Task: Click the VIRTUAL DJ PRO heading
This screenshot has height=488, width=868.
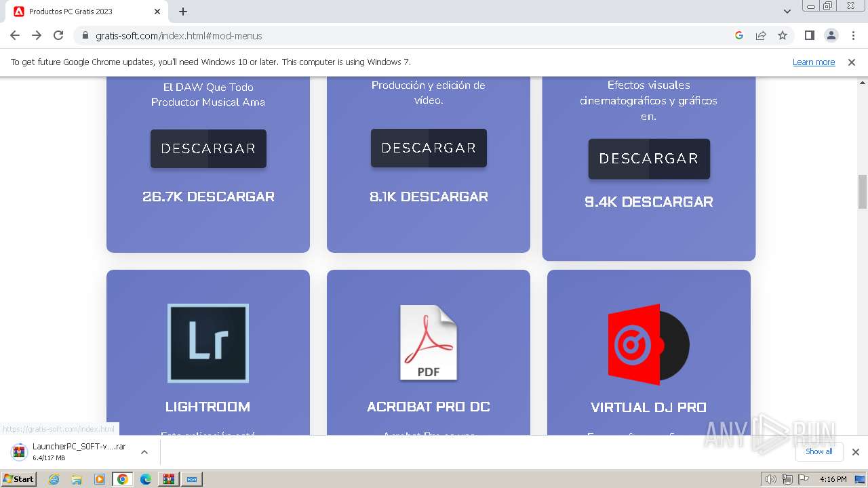Action: pos(649,407)
